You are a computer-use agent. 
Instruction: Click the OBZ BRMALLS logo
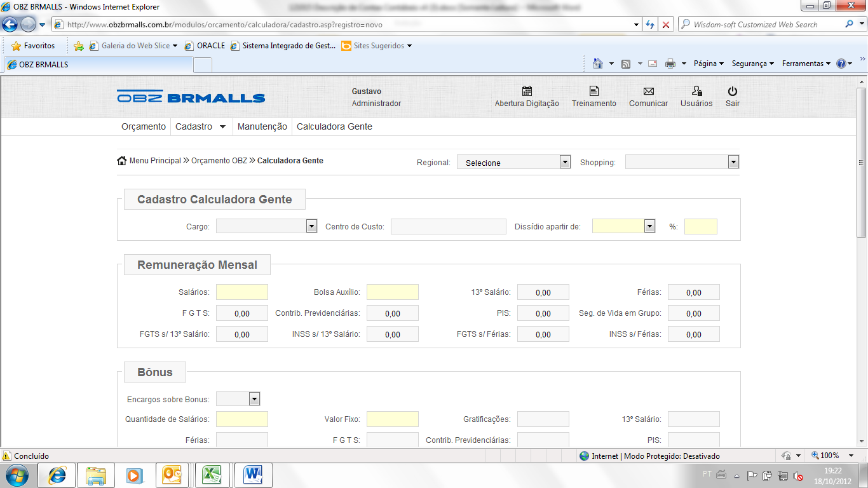[191, 97]
